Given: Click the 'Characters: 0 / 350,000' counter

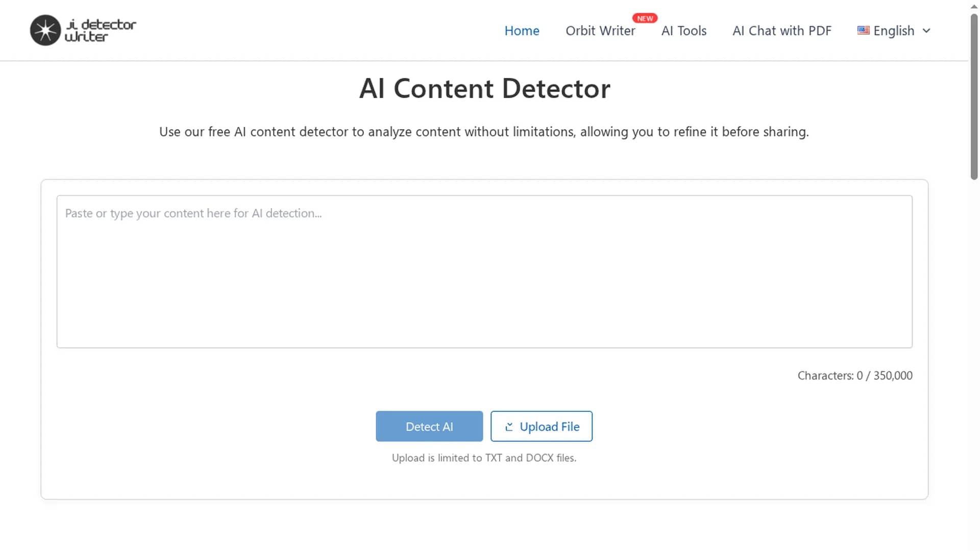Looking at the screenshot, I should 855,375.
